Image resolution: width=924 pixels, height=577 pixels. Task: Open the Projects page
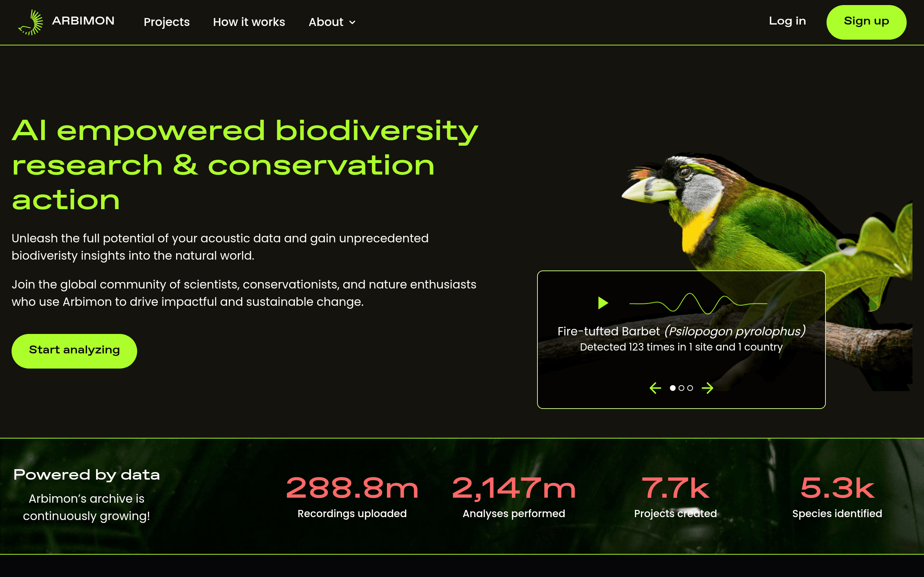coord(166,22)
